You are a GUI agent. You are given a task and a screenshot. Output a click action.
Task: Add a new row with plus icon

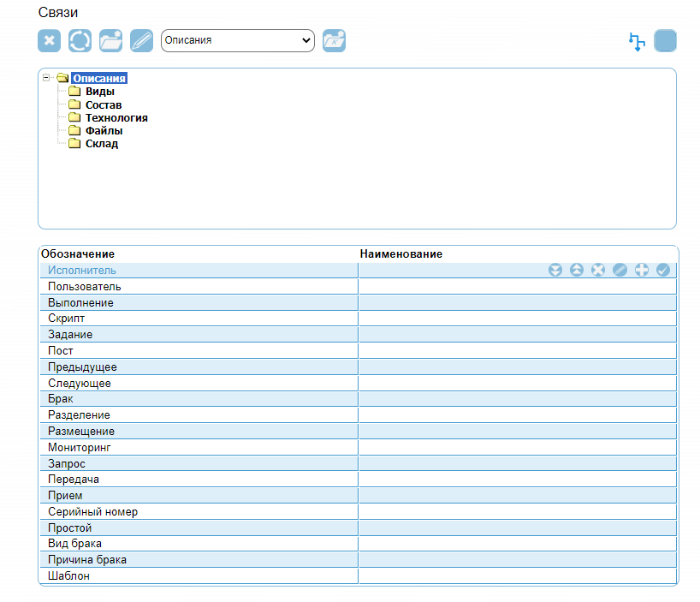(x=641, y=271)
